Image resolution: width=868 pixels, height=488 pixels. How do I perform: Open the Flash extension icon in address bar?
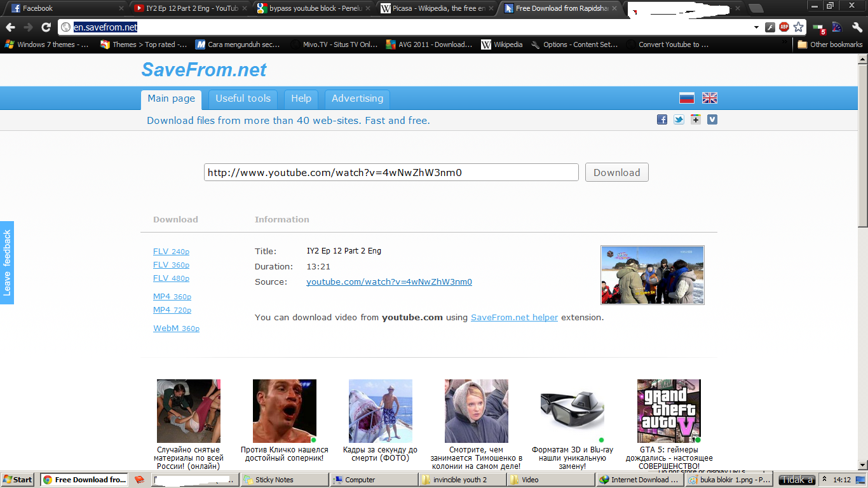click(770, 27)
